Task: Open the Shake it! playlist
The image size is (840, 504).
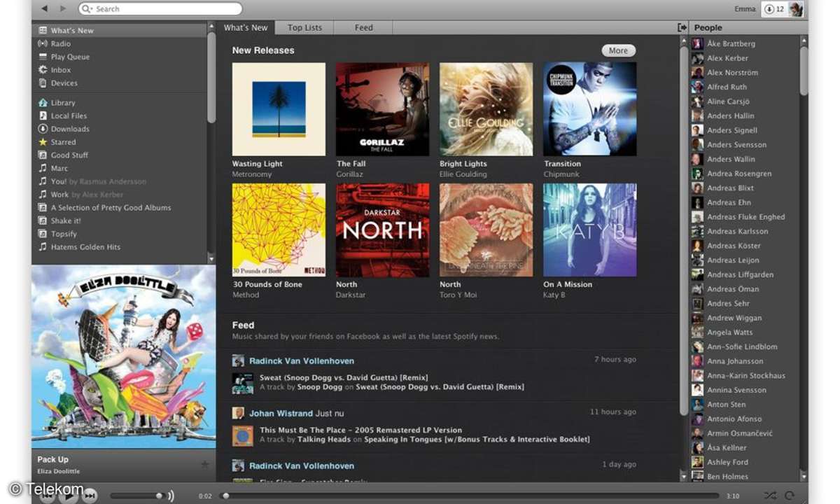Action: (119, 220)
